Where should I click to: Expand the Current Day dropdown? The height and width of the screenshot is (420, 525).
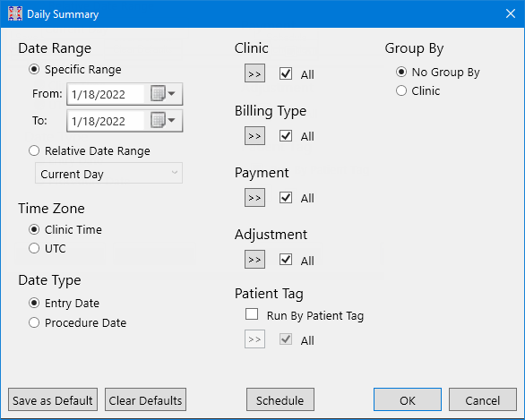108,173
